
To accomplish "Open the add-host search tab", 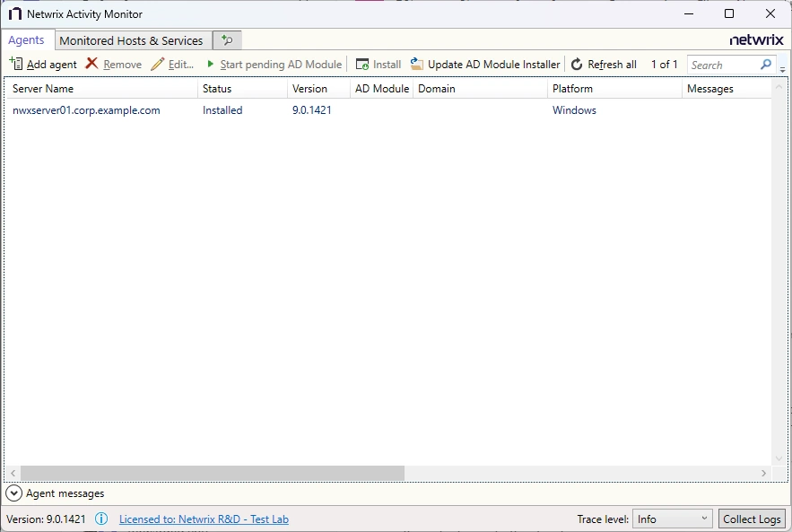I will coord(227,40).
